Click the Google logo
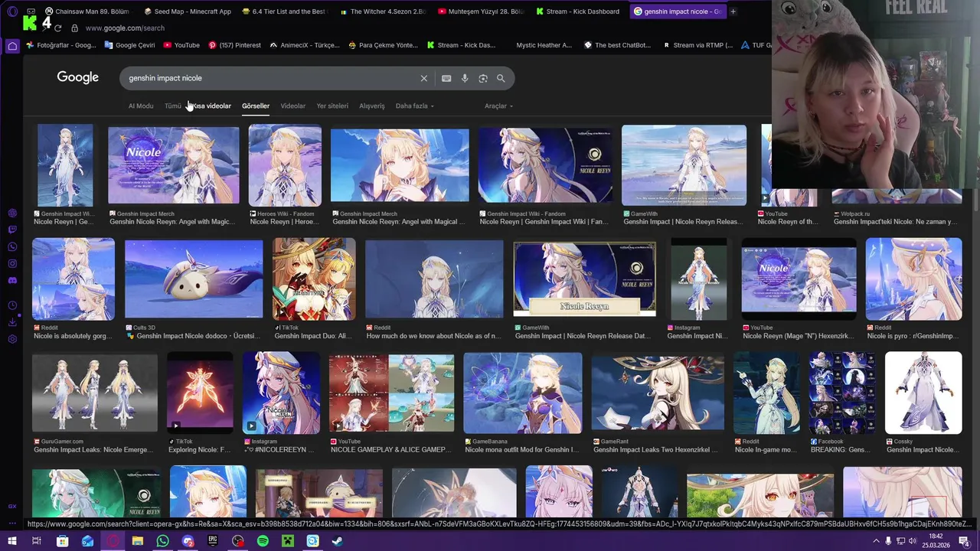Image resolution: width=980 pixels, height=551 pixels. coord(77,77)
